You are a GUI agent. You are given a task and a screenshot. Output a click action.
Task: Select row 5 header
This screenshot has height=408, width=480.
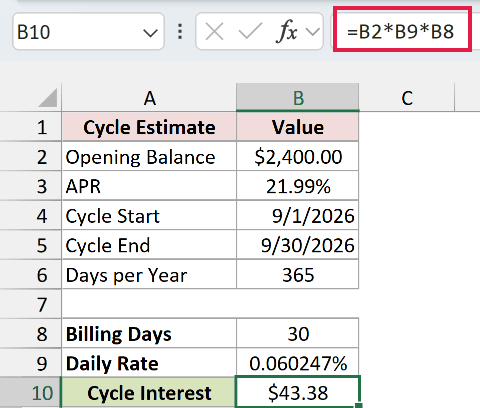31,245
